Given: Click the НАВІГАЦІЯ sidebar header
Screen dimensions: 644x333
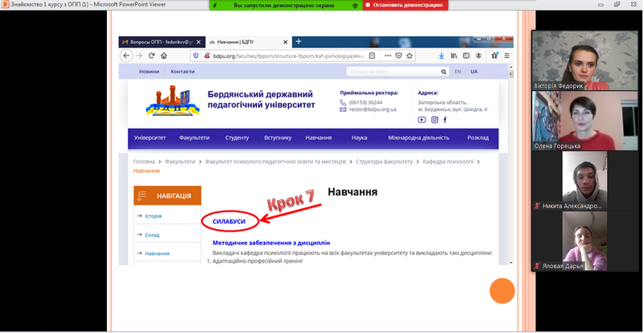Looking at the screenshot, I should (x=167, y=195).
